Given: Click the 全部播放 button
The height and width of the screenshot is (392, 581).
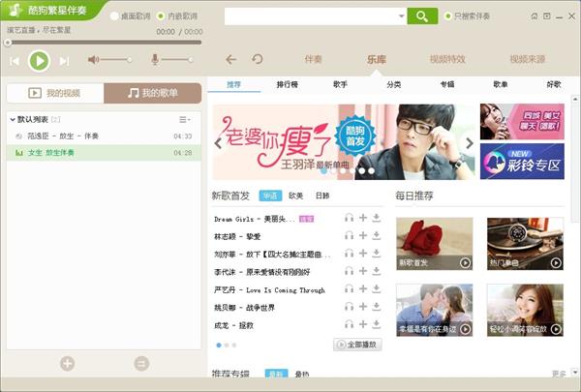Looking at the screenshot, I should 357,345.
